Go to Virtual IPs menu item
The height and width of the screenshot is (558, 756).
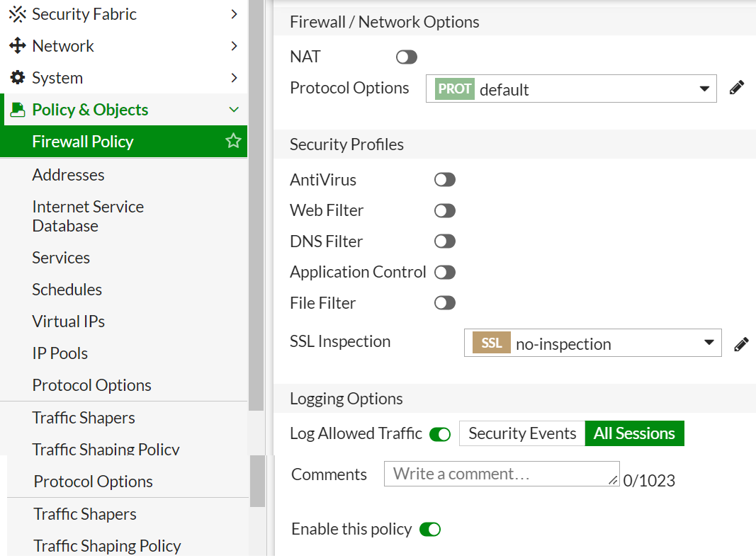point(68,321)
